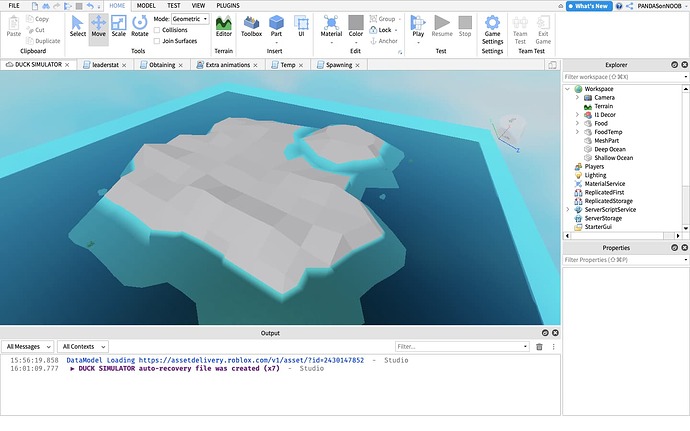
Task: Open the Output filter dropdown arrow
Action: point(525,347)
